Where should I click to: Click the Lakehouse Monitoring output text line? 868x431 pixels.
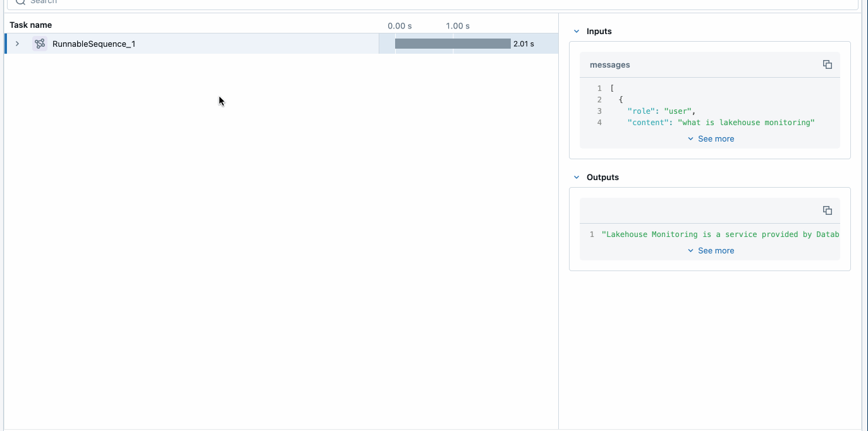720,234
